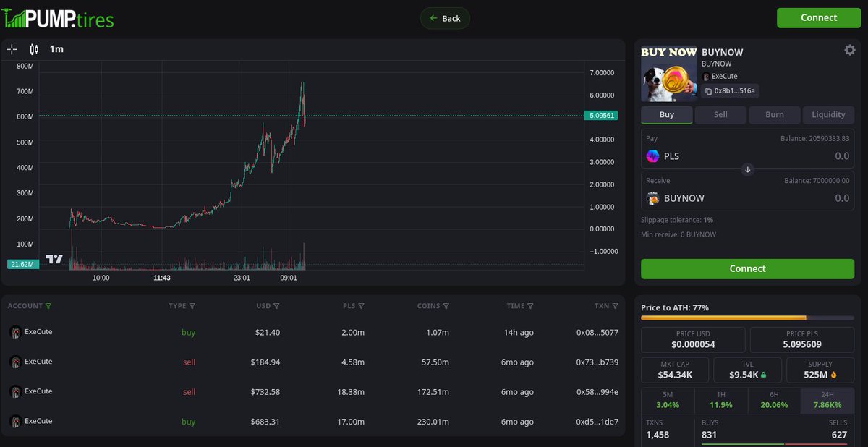Click PRICE USD $0.000054 box

[x=693, y=339]
